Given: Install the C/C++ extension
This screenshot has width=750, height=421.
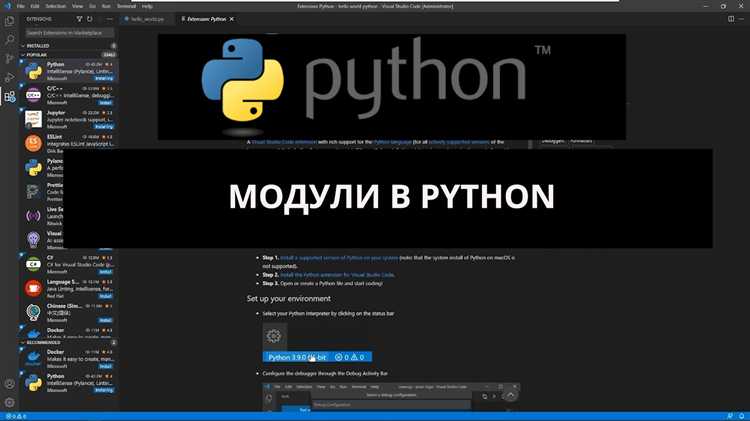Looking at the screenshot, I should point(104,101).
